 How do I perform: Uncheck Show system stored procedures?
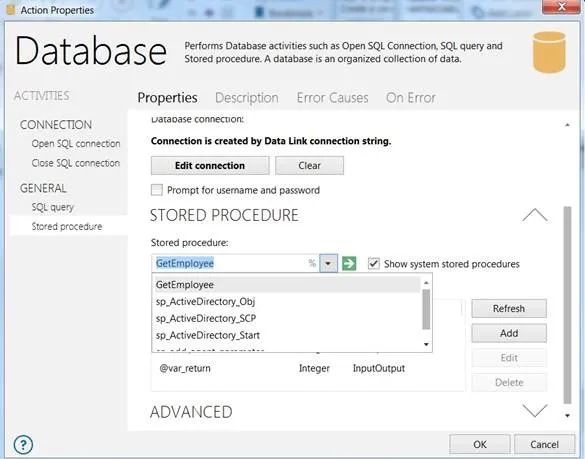373,263
